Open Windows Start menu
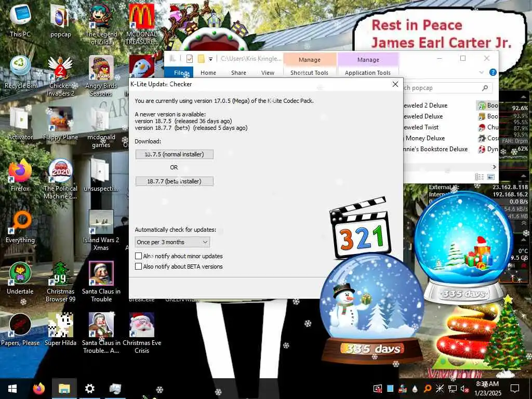Image resolution: width=532 pixels, height=399 pixels. click(12, 389)
